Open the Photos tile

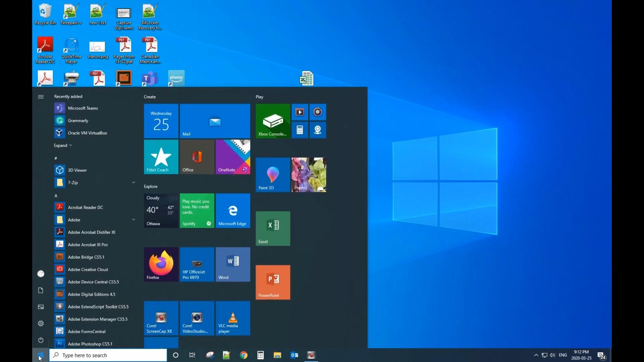click(x=309, y=175)
